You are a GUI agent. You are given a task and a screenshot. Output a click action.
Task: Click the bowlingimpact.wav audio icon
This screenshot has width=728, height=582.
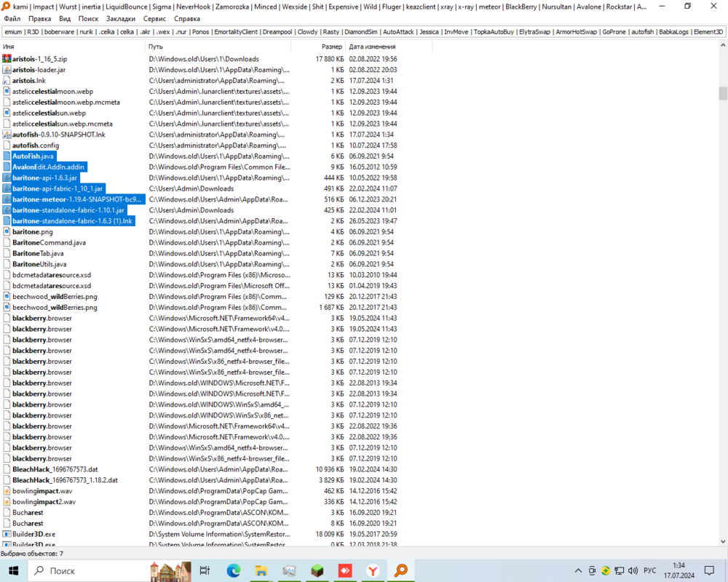click(x=7, y=491)
